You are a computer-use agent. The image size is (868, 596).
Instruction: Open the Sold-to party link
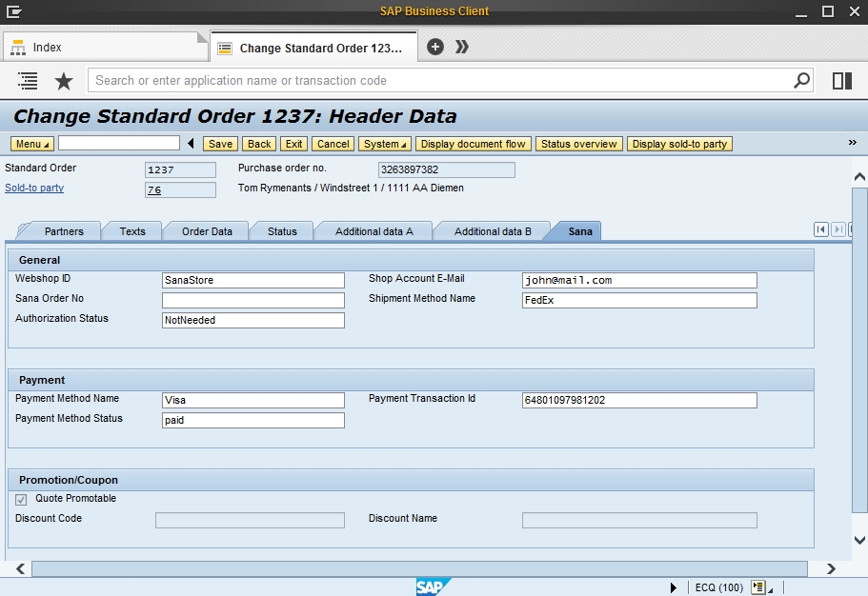point(33,188)
